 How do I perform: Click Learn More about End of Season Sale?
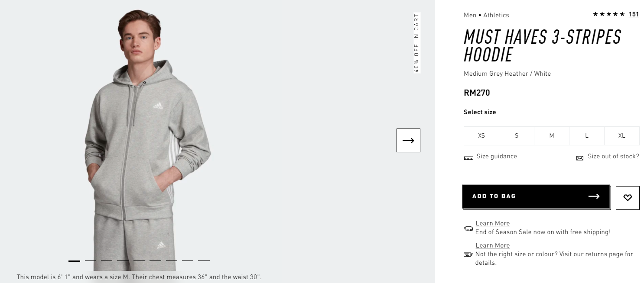pos(493,223)
